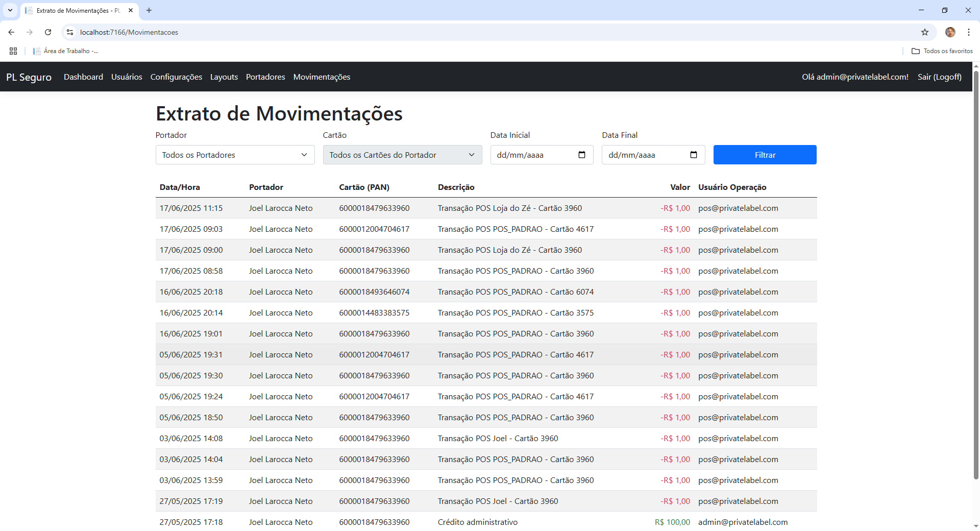Image resolution: width=980 pixels, height=531 pixels.
Task: Click the Sair (Logoff) link
Action: coord(939,77)
